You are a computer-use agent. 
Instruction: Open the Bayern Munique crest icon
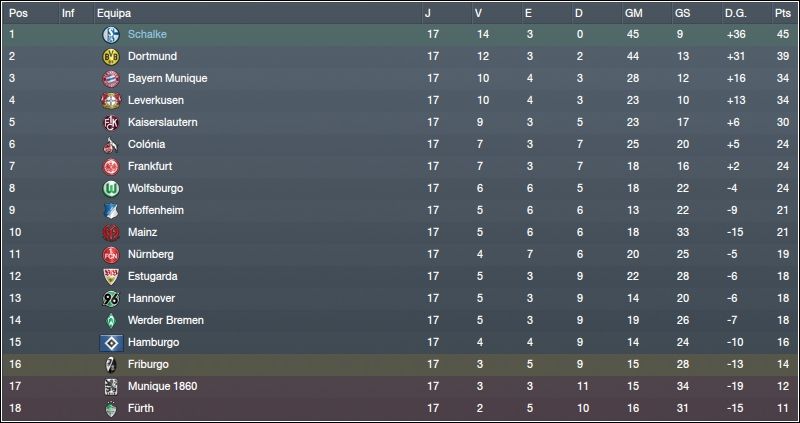click(111, 79)
